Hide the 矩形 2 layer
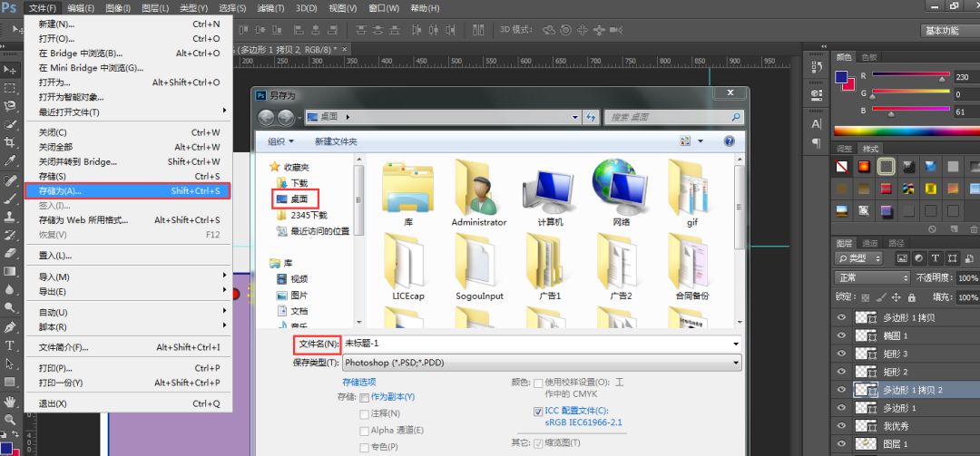Screen dimensions: 980x456 841,372
